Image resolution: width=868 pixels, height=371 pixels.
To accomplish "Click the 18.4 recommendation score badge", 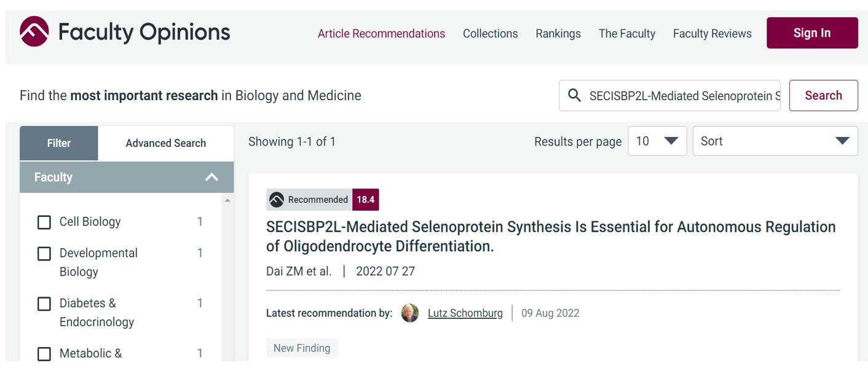I will 366,200.
